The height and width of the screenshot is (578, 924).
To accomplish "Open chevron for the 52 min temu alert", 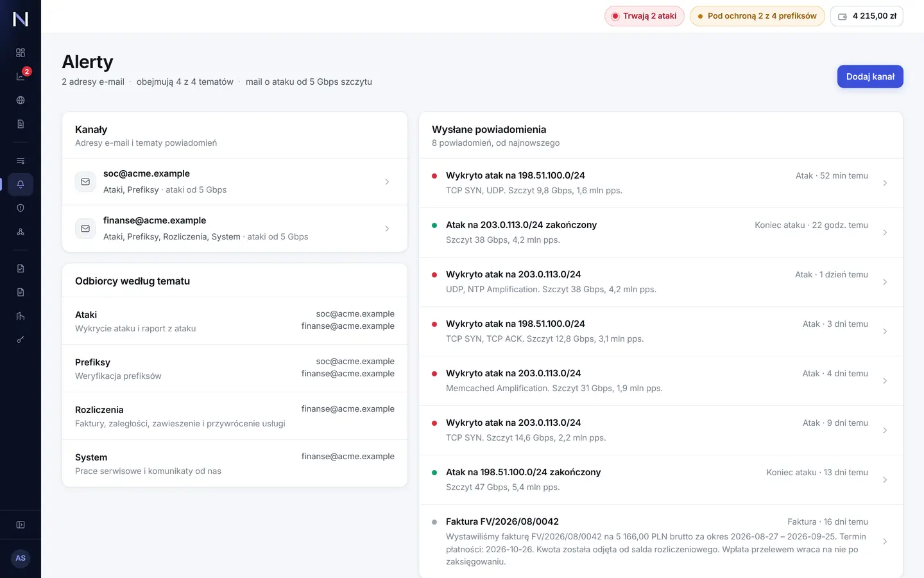I will coord(885,183).
